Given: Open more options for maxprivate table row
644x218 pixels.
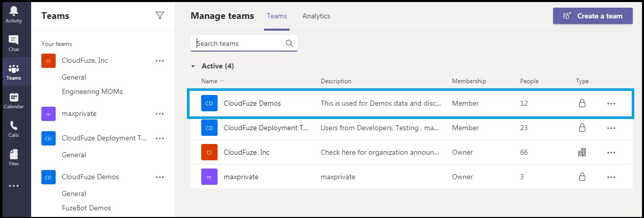Looking at the screenshot, I should pos(611,177).
